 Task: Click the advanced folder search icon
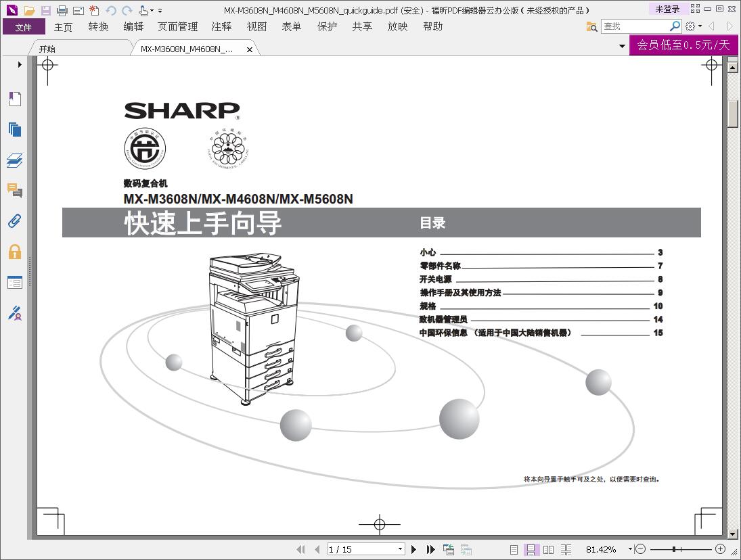(x=591, y=26)
